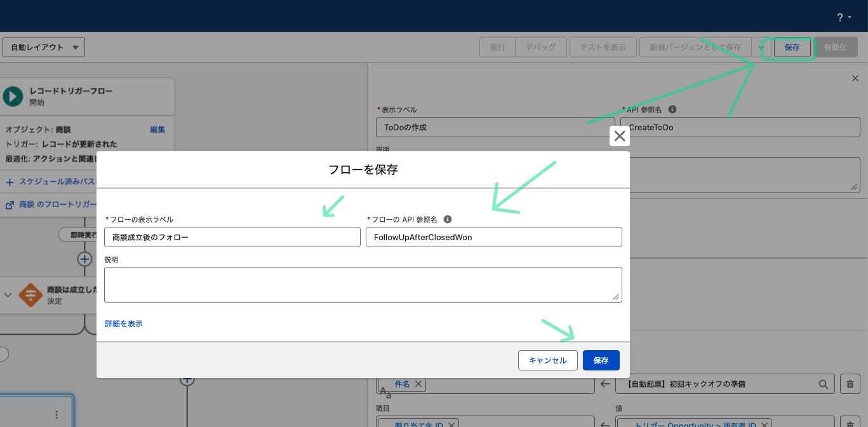Click the flow API reference name field
This screenshot has width=868, height=427.
pos(494,237)
